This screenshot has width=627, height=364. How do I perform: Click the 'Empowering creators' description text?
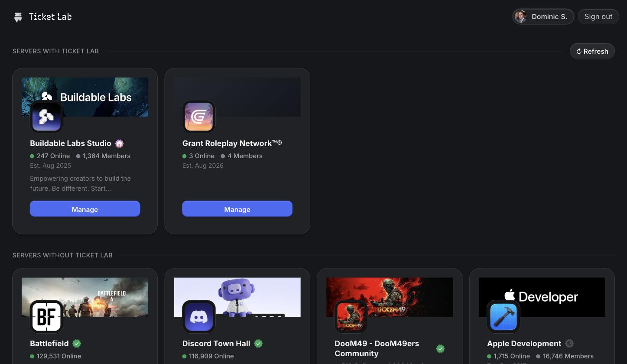81,183
